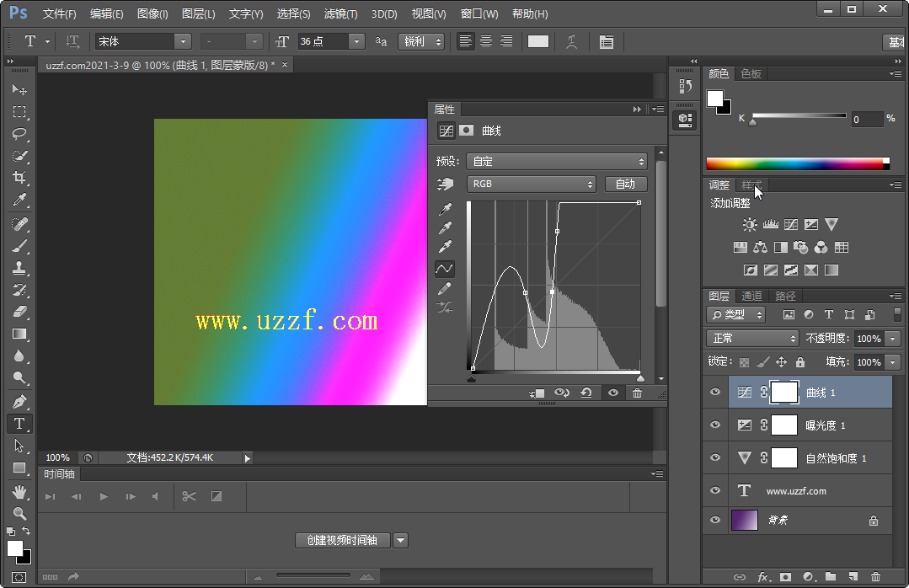Select the History Brush tool
This screenshot has height=588, width=909.
click(19, 290)
